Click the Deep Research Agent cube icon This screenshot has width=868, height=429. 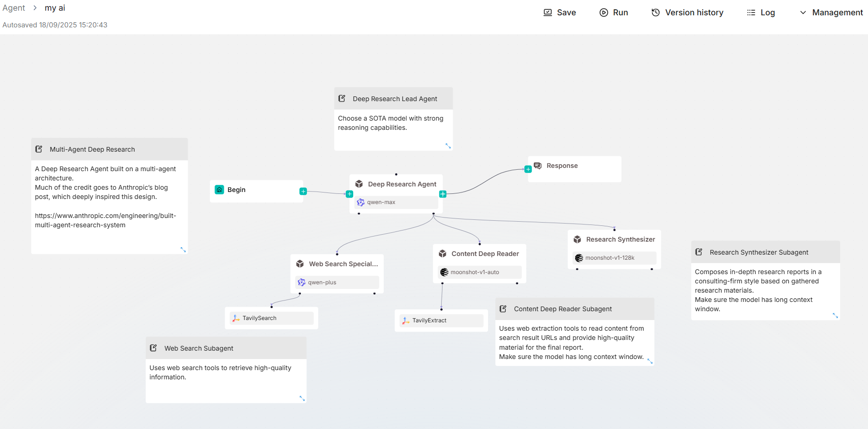pyautogui.click(x=359, y=184)
